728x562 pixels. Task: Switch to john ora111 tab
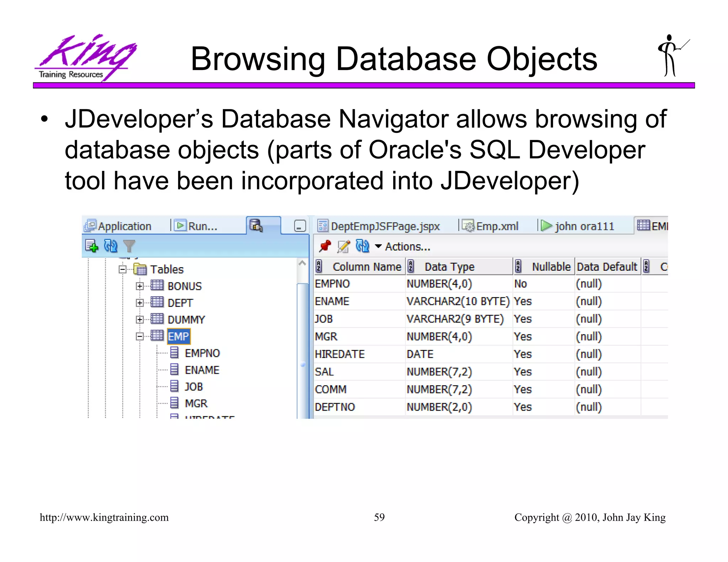click(578, 226)
